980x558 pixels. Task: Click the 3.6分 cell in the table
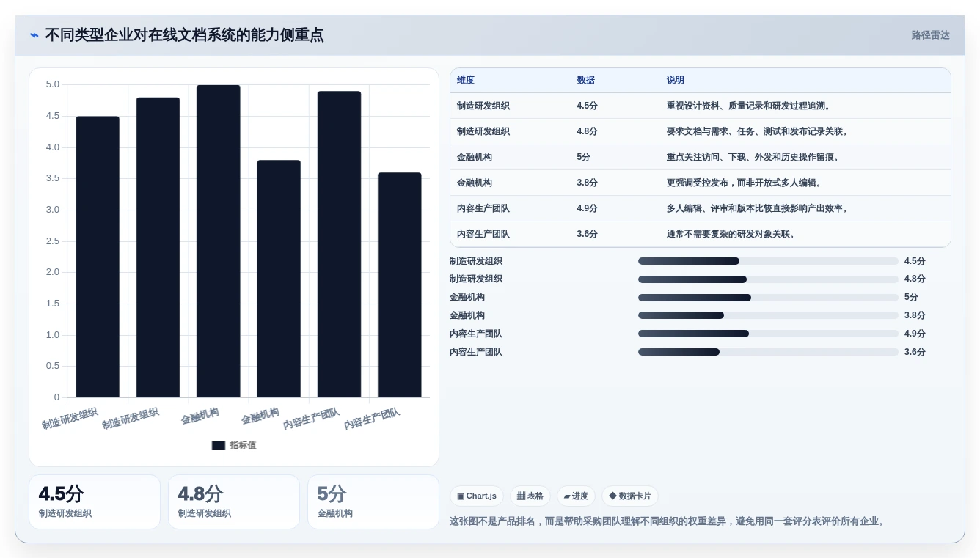[588, 234]
